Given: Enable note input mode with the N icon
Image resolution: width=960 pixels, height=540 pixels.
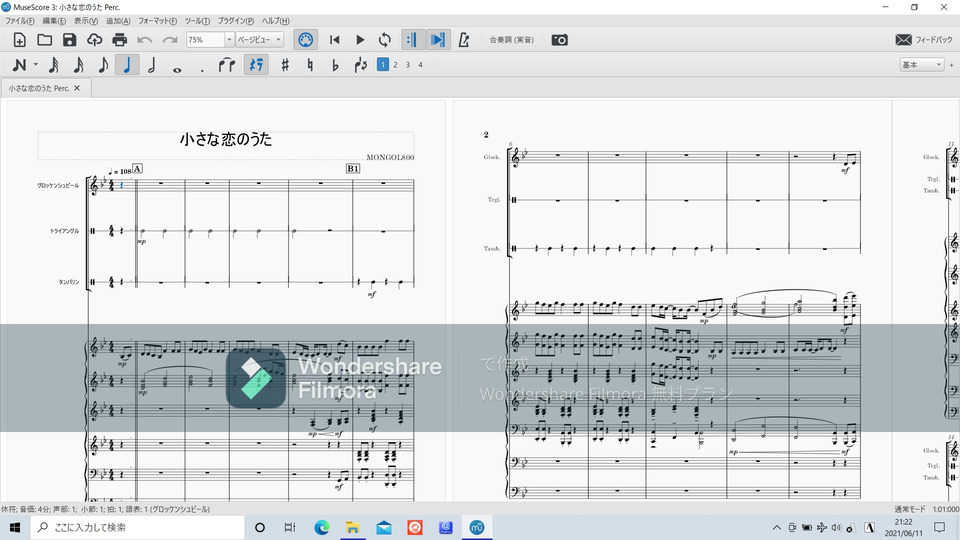Looking at the screenshot, I should [19, 65].
